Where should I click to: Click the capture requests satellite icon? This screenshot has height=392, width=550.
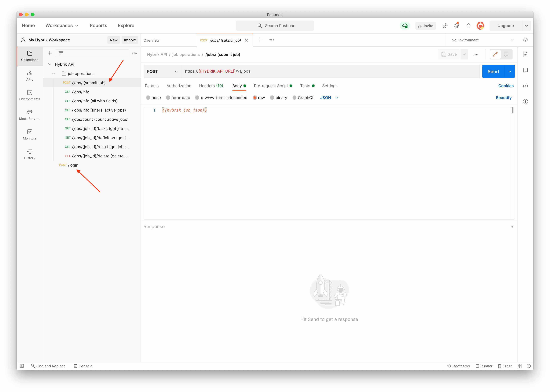(x=445, y=26)
